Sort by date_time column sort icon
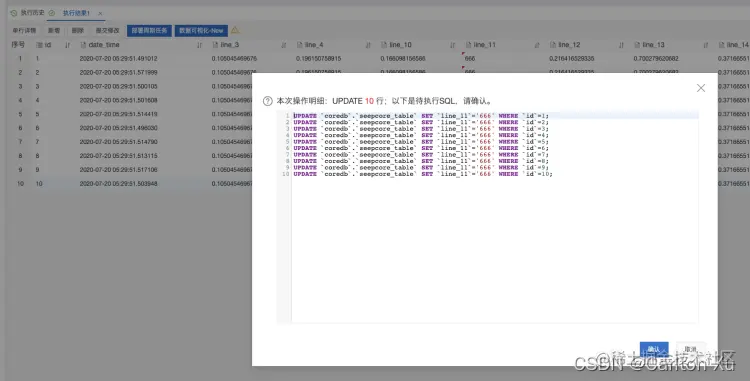 point(199,45)
